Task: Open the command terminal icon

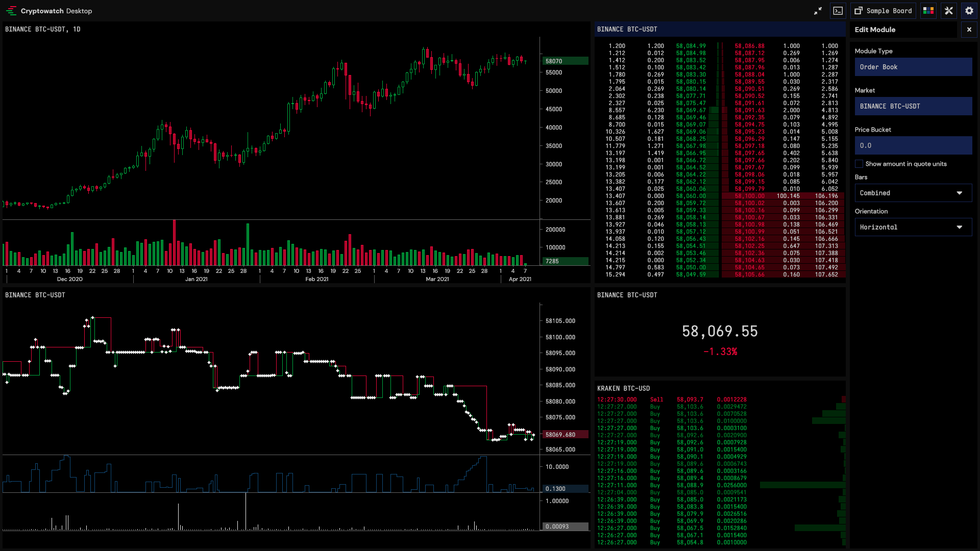Action: [838, 11]
